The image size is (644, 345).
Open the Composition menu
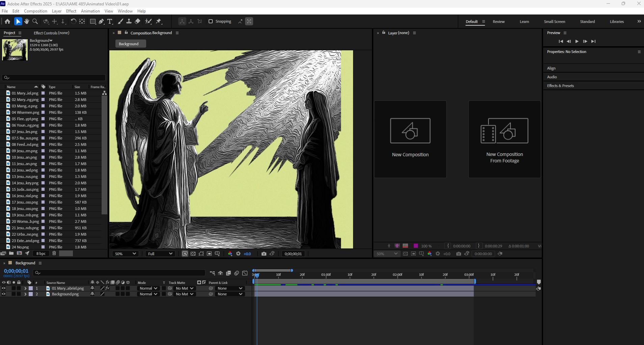coord(35,11)
